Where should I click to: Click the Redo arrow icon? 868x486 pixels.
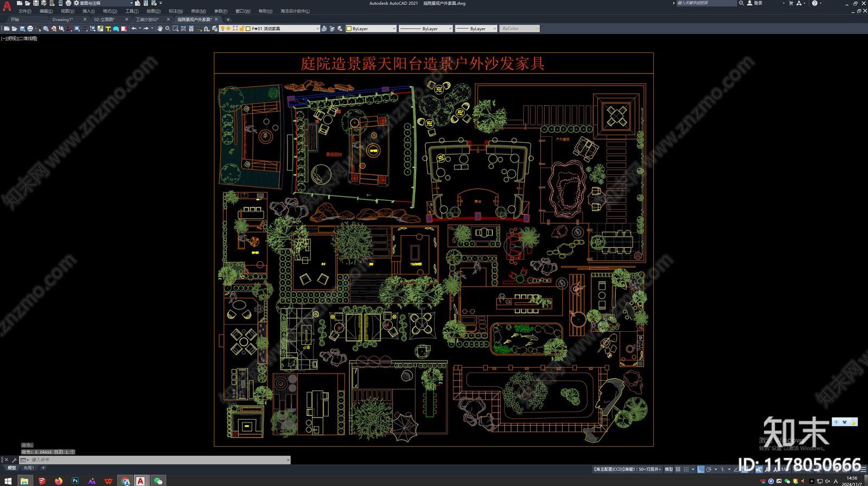point(146,28)
